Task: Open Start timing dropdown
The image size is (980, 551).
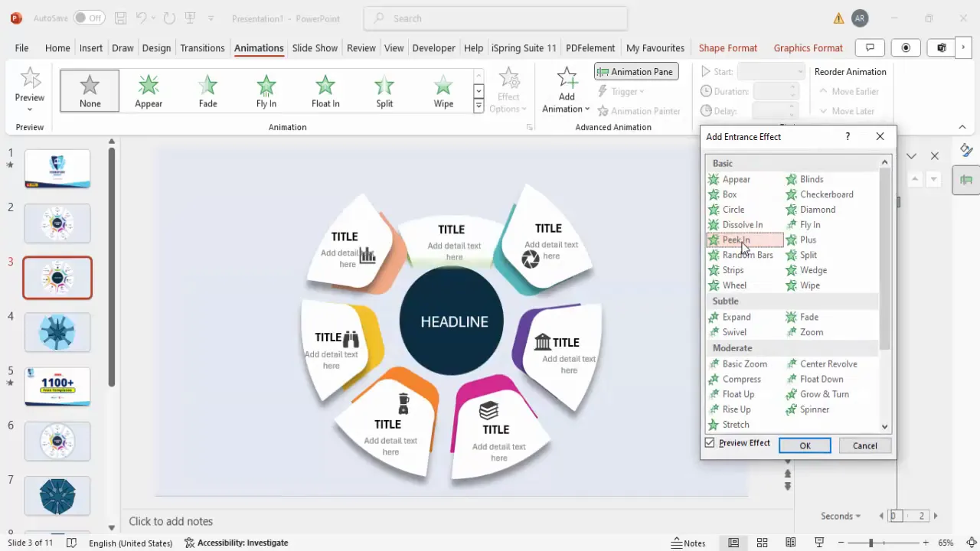Action: pos(771,72)
